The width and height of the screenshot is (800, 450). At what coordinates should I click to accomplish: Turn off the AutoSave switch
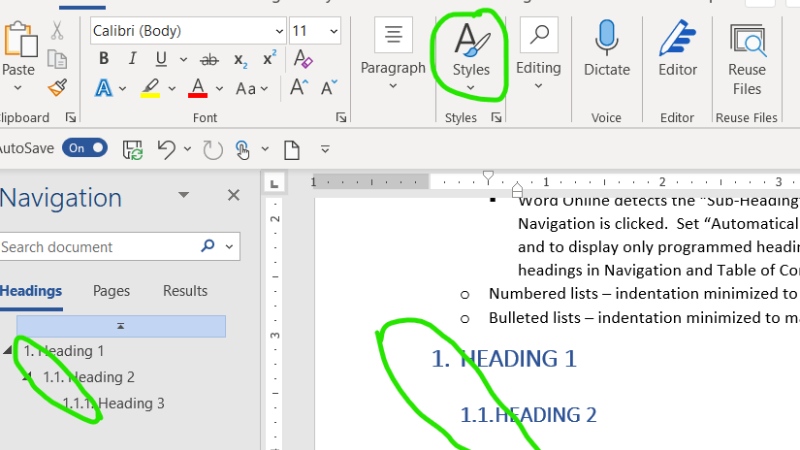(x=85, y=148)
